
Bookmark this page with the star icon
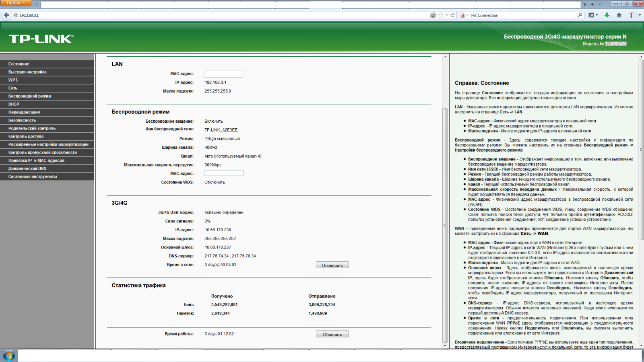440,15
